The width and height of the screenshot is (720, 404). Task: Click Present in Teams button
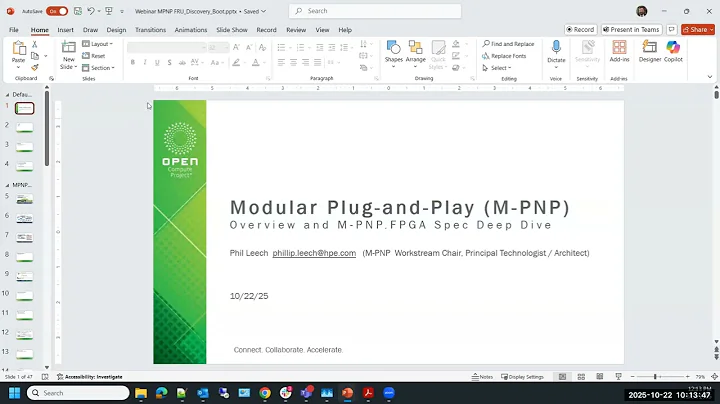click(x=631, y=29)
